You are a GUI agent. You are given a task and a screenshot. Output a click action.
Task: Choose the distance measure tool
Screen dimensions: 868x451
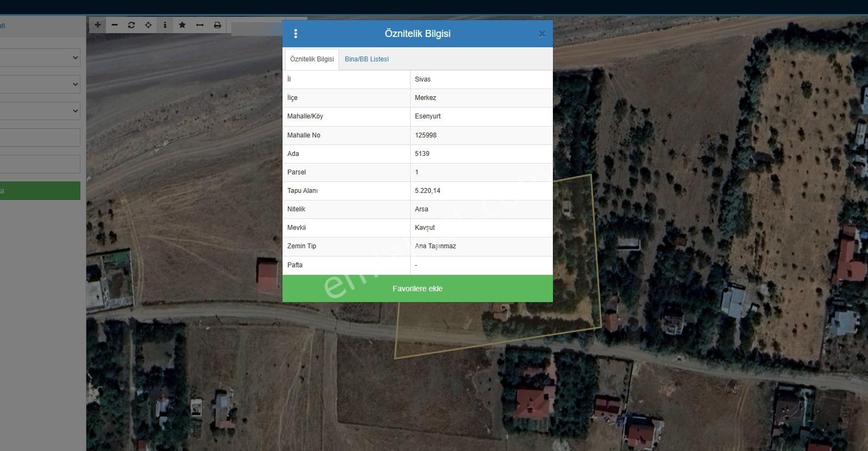click(200, 25)
